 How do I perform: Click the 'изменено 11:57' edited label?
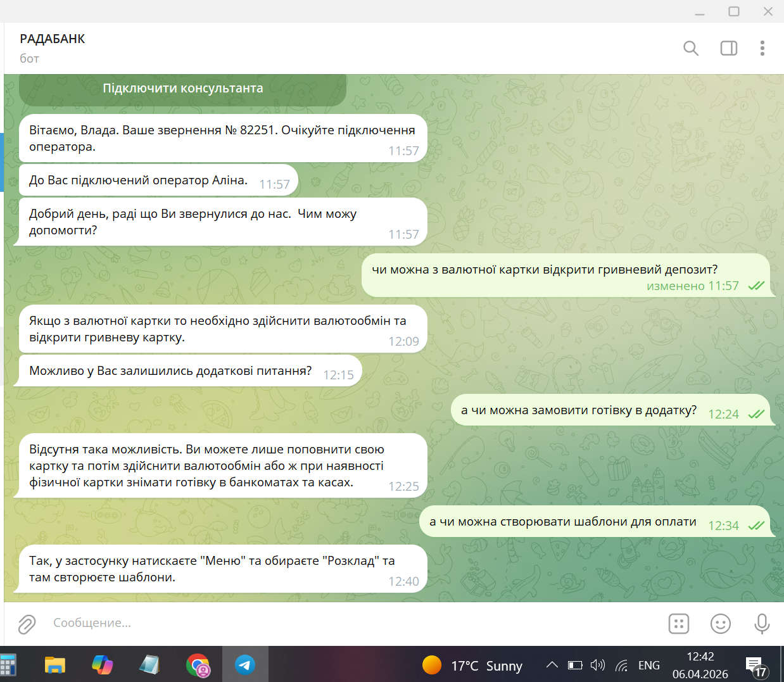[693, 286]
